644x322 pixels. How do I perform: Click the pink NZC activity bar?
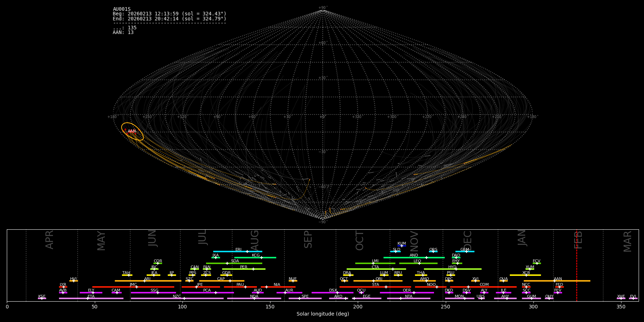tap(177, 298)
